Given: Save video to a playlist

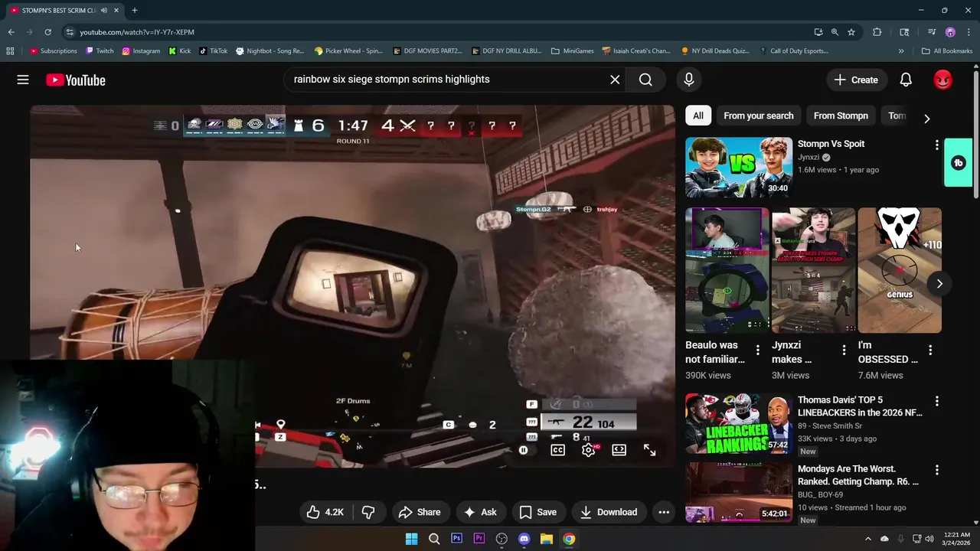Looking at the screenshot, I should pos(537,512).
